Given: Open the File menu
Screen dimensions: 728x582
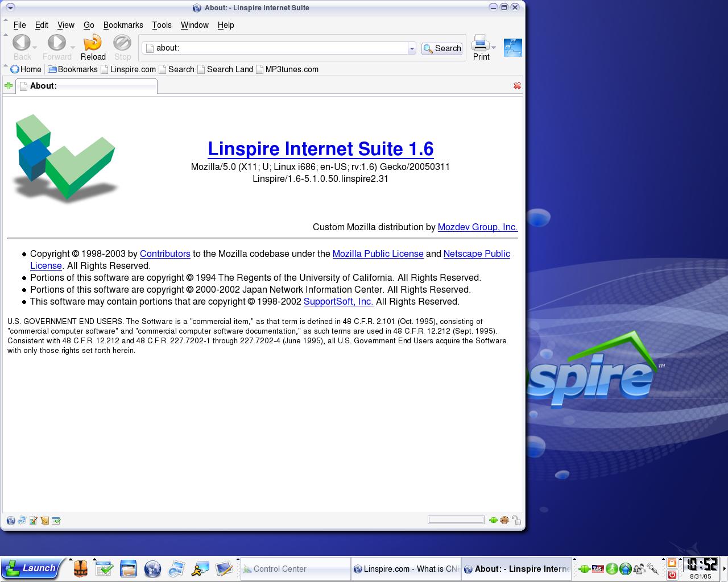Looking at the screenshot, I should click(20, 25).
